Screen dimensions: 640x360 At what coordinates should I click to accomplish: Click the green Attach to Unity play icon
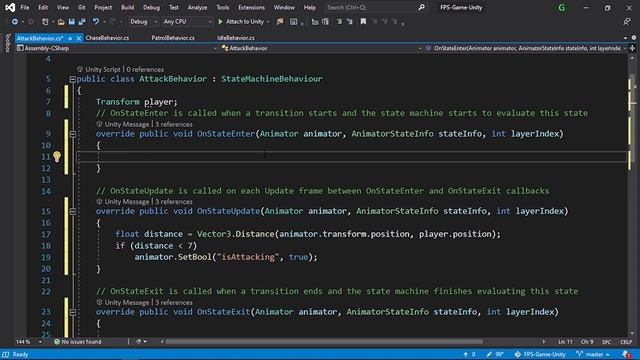220,22
